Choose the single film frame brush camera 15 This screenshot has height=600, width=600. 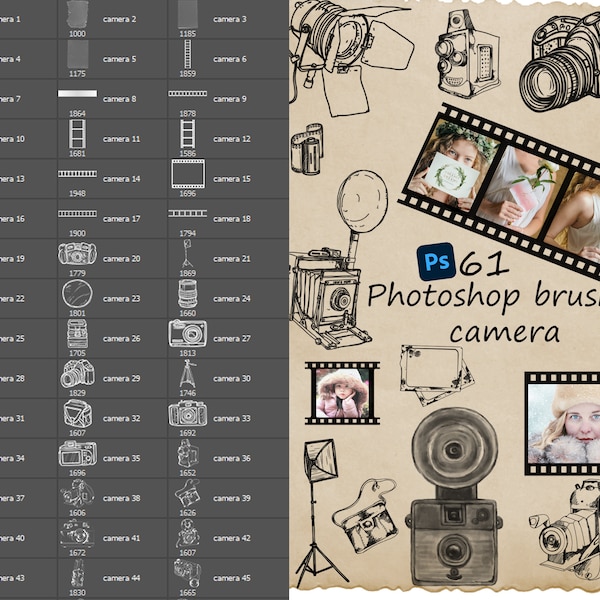tap(228, 179)
